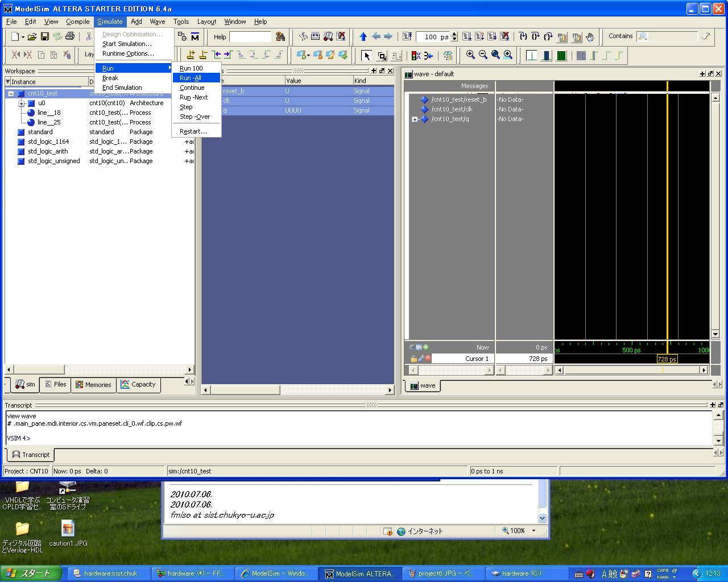This screenshot has width=728, height=582.
Task: Click the ModelSim 'M' toolbar icon
Action: pyautogui.click(x=195, y=37)
